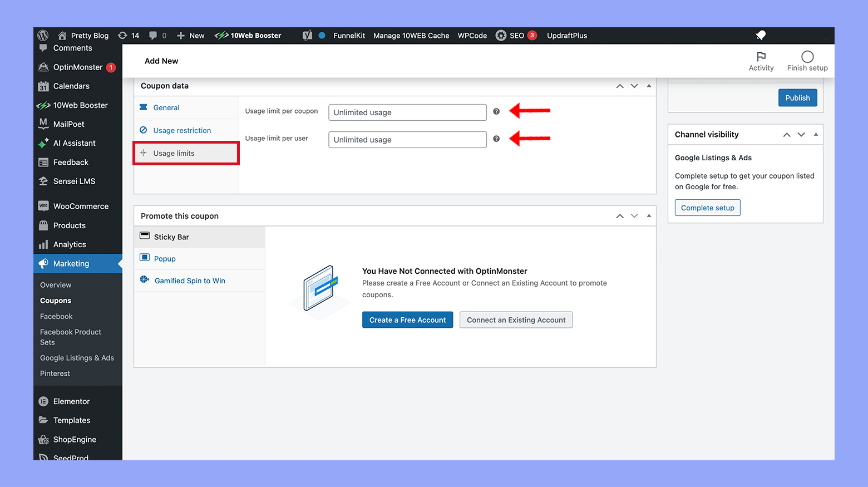868x487 pixels.
Task: Click the 10Web Booster icon in the admin bar
Action: [x=222, y=35]
